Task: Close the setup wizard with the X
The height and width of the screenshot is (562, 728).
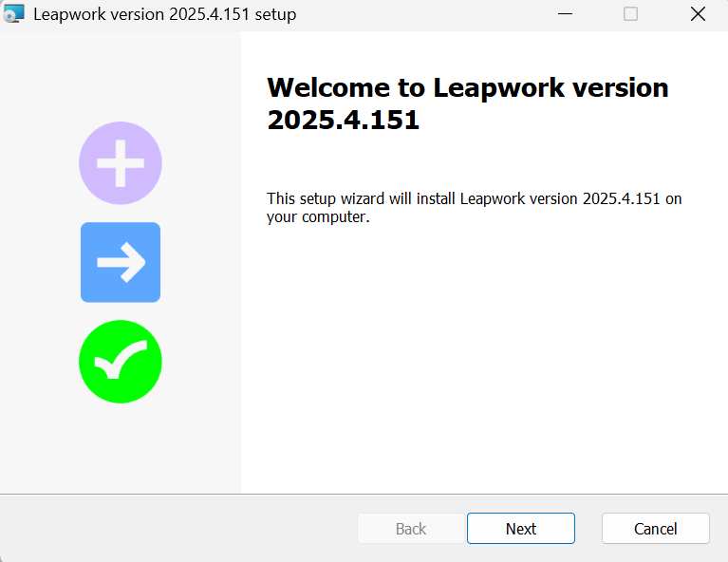Action: [x=698, y=14]
